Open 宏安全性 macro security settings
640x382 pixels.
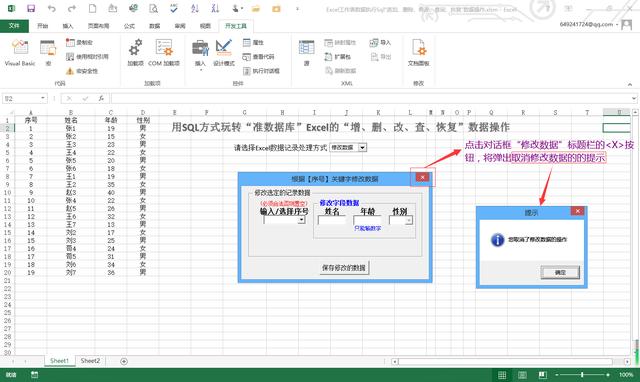(82, 71)
